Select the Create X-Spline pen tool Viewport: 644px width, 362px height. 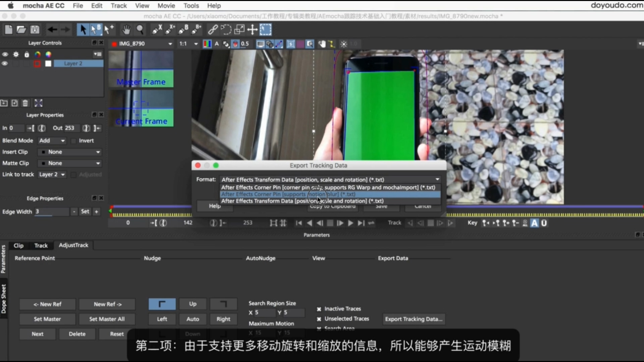[157, 30]
